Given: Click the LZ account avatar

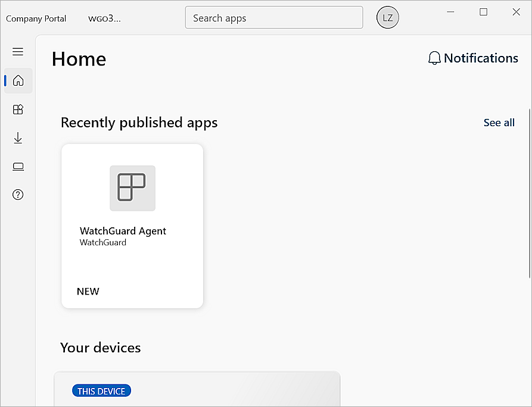Looking at the screenshot, I should click(387, 17).
